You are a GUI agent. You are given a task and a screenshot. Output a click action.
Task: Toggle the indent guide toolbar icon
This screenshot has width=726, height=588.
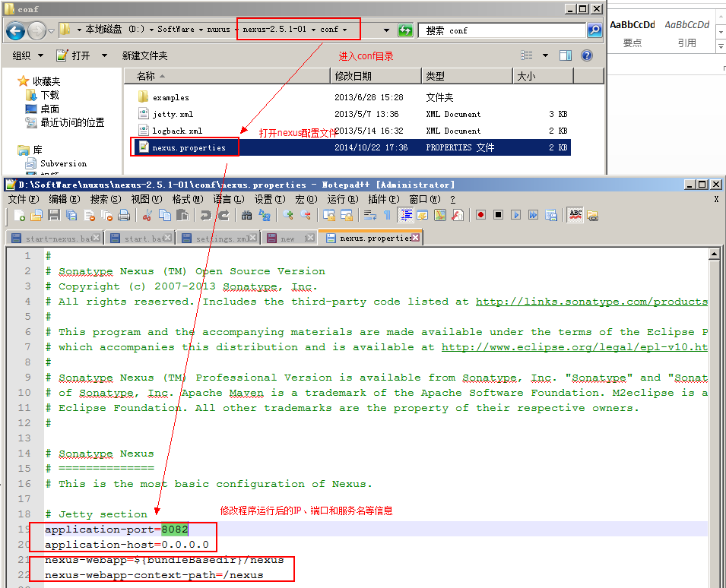[x=406, y=215]
